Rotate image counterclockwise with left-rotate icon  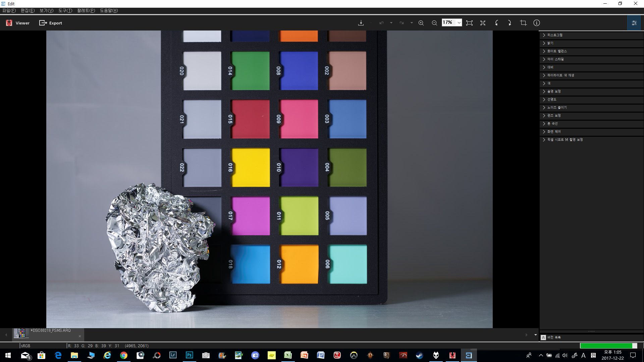click(x=496, y=23)
